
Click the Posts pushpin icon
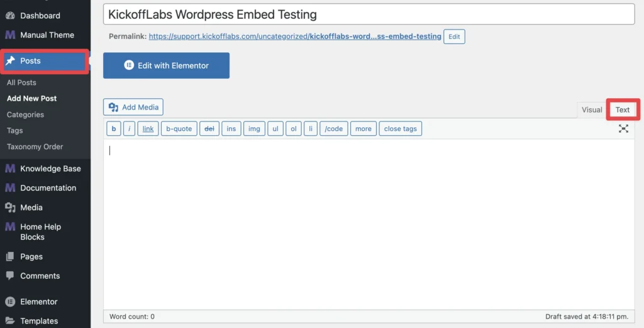[10, 61]
